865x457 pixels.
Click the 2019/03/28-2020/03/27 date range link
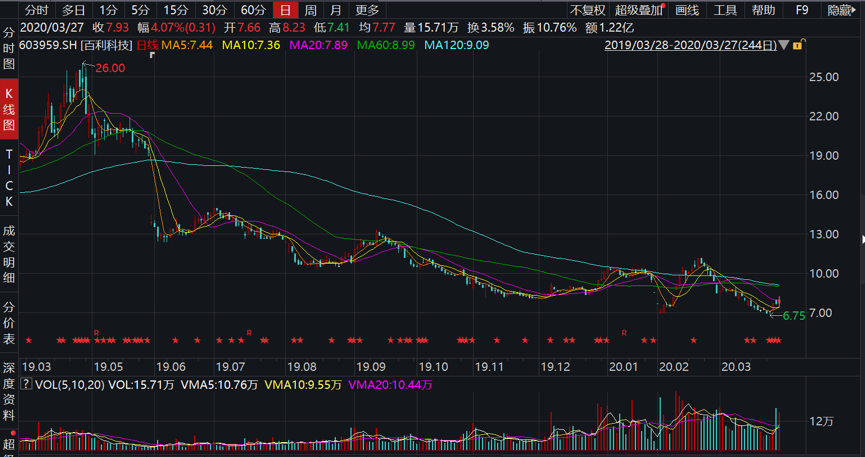point(690,46)
